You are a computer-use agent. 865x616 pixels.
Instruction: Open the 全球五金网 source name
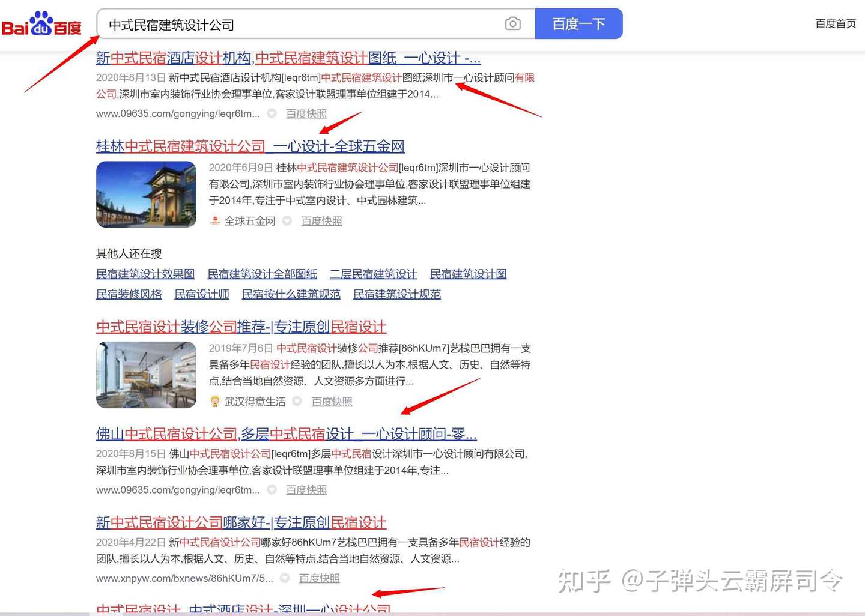click(250, 221)
